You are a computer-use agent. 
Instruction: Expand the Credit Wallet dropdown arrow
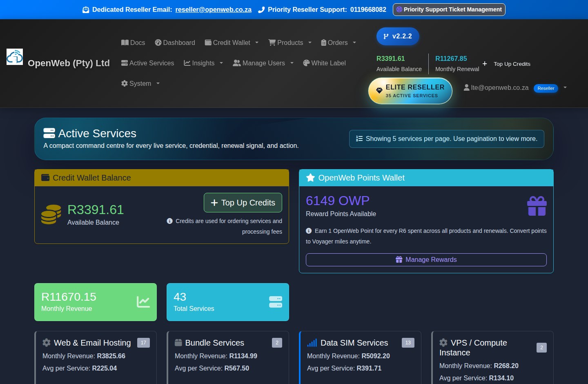click(x=257, y=42)
